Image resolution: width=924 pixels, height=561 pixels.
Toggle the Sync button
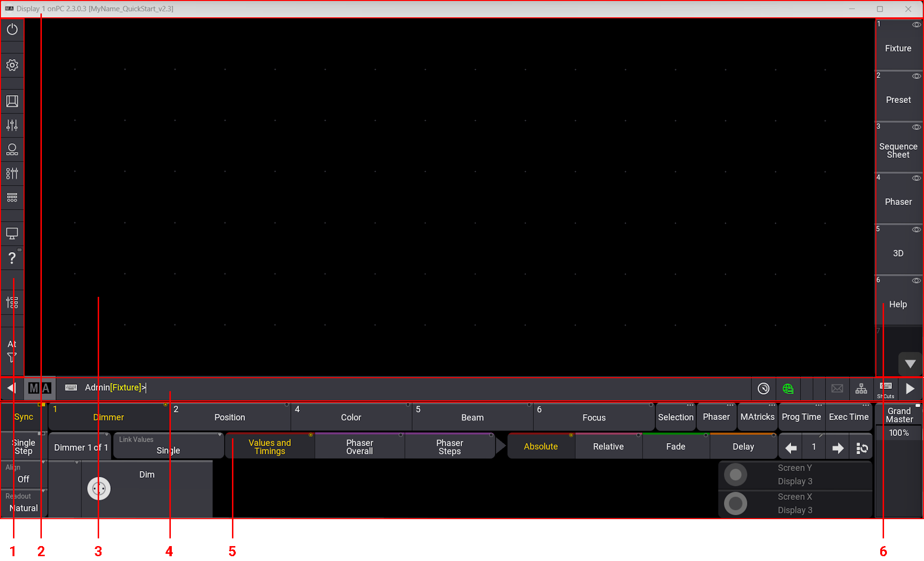coord(24,417)
